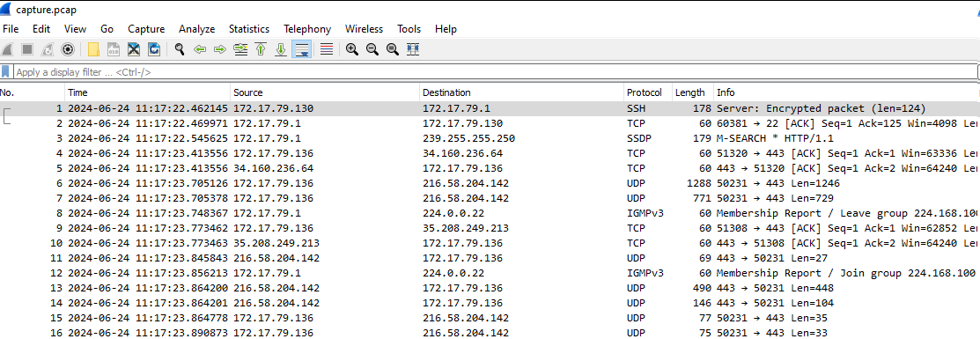Screen dimensions: 980x339
Task: Go back to previous packet arrow
Action: coord(200,49)
